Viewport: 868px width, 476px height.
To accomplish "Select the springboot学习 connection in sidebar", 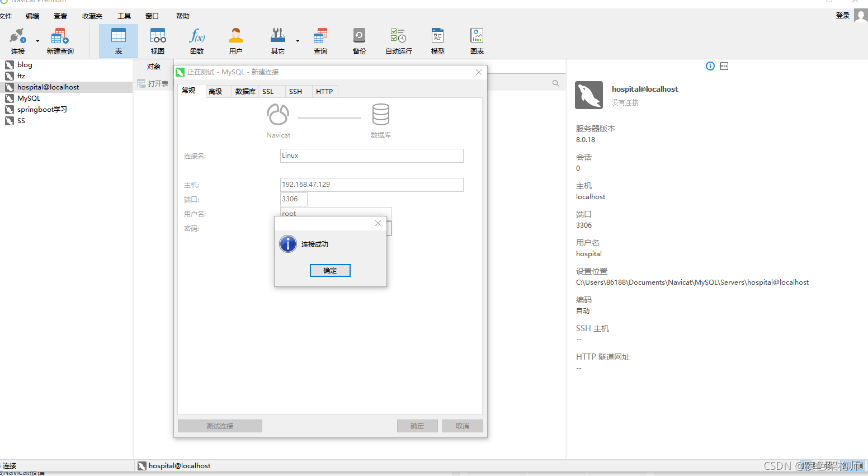I will (x=66, y=110).
